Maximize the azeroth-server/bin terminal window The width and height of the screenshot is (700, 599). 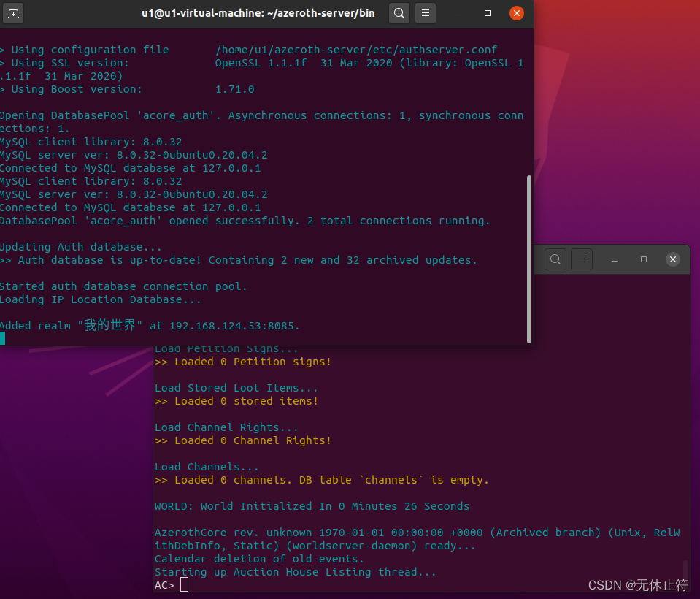pos(488,13)
